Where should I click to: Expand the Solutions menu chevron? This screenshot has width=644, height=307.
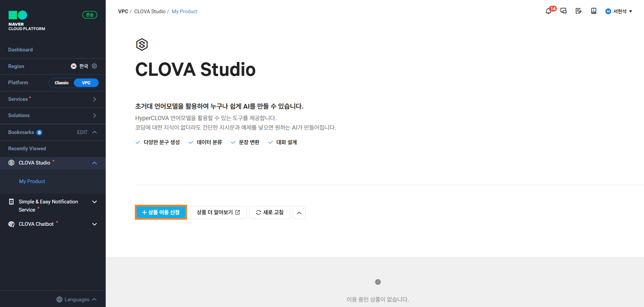click(x=95, y=115)
